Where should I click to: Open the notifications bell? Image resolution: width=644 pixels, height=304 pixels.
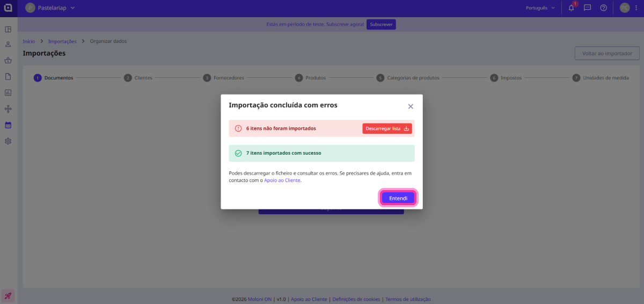tap(572, 8)
